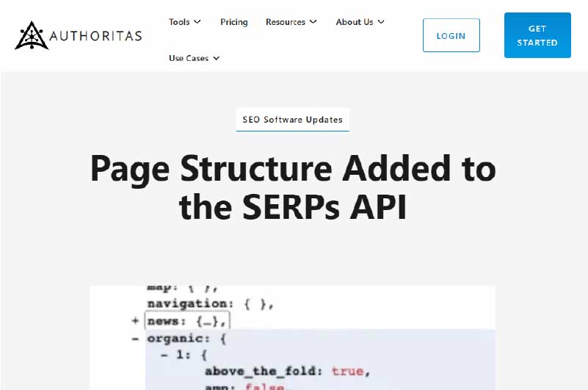Click the Authoritas logo
Screen dimensions: 588x390
pos(79,35)
